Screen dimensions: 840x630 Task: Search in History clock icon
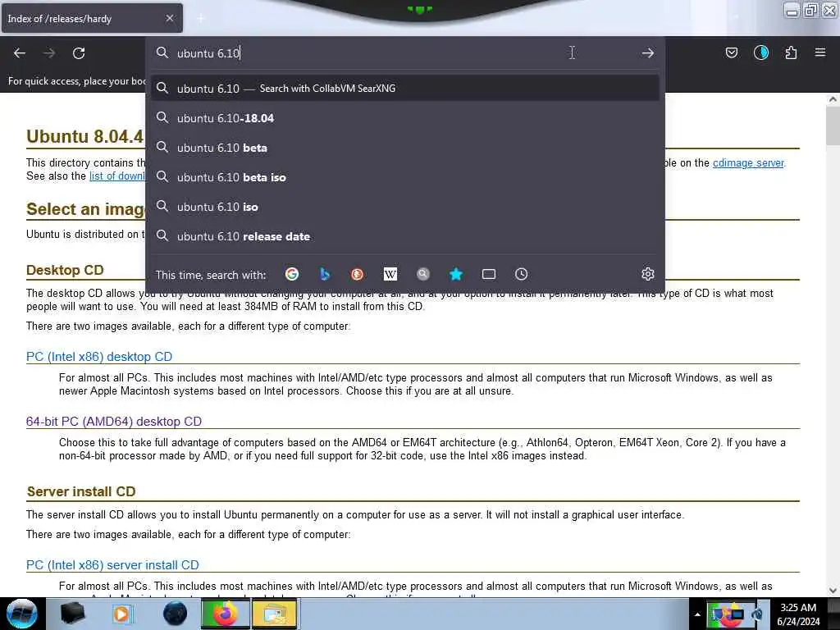[x=521, y=274]
